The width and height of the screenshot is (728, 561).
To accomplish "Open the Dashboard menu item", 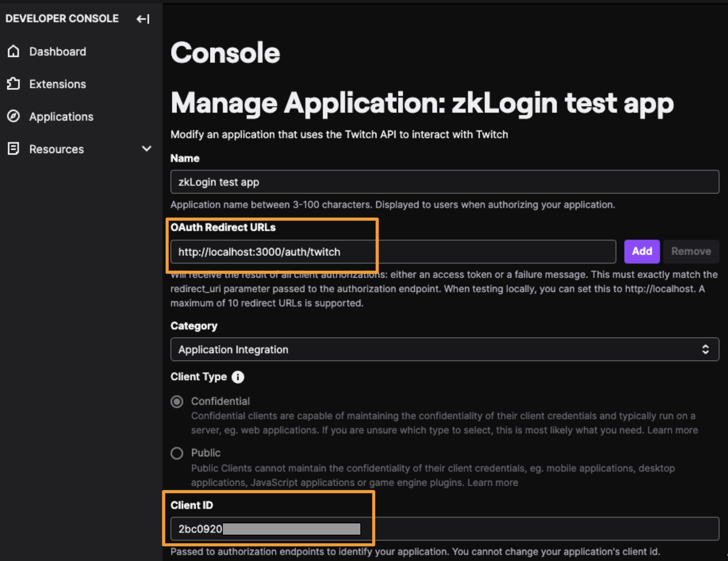I will pyautogui.click(x=57, y=51).
